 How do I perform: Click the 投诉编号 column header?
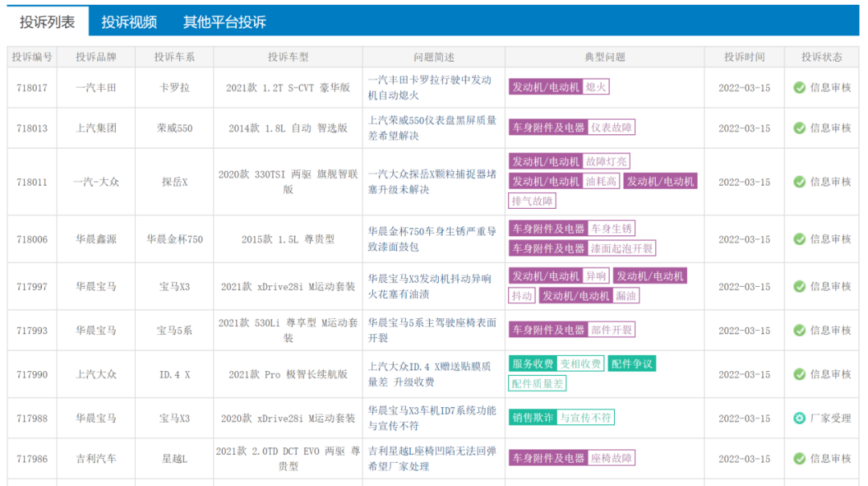32,57
